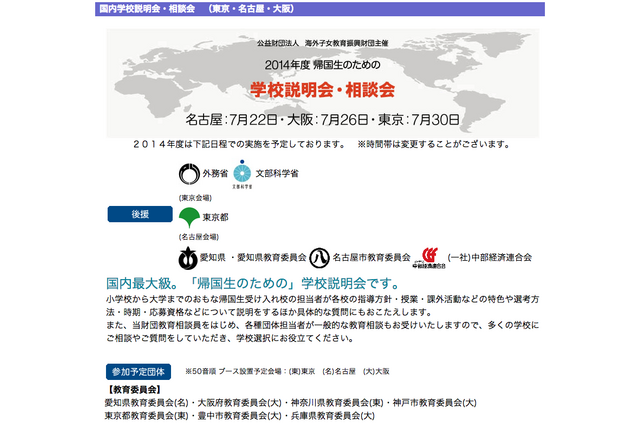Click the 文部科学省 text label

click(277, 173)
